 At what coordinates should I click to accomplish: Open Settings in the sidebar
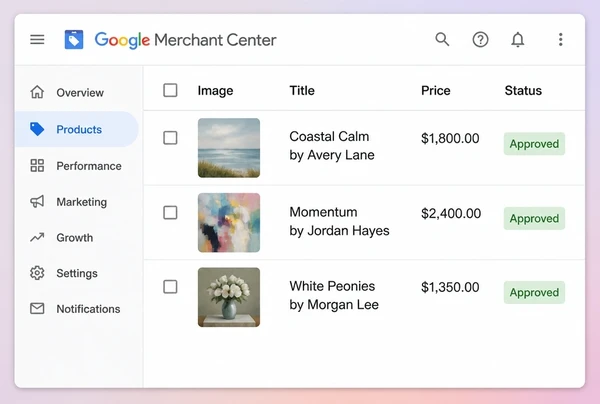[x=77, y=273]
